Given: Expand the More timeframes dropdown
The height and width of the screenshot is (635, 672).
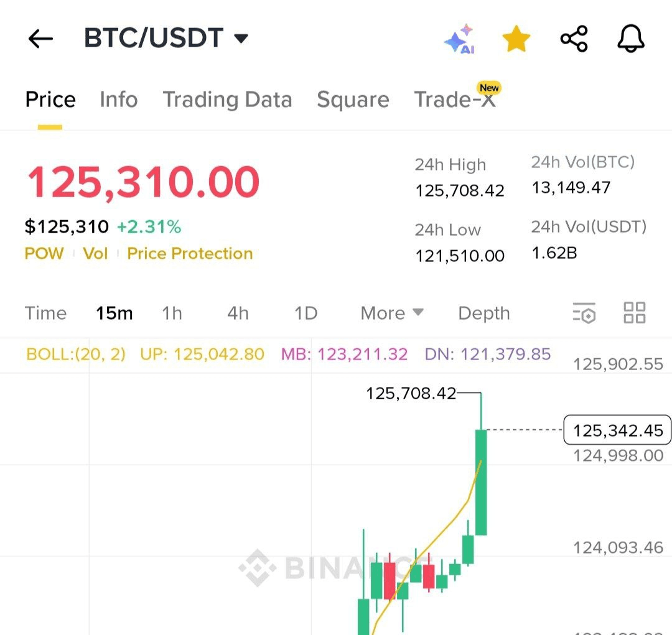Looking at the screenshot, I should click(392, 313).
